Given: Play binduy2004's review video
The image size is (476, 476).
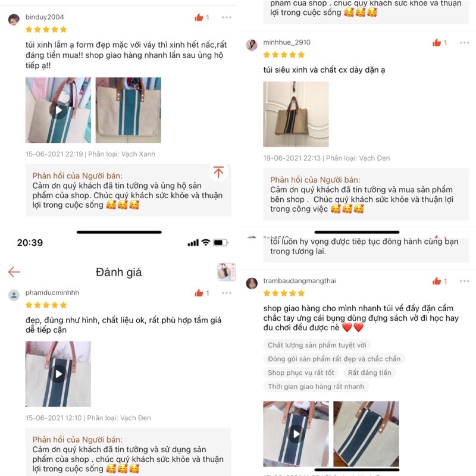Looking at the screenshot, I should click(58, 110).
